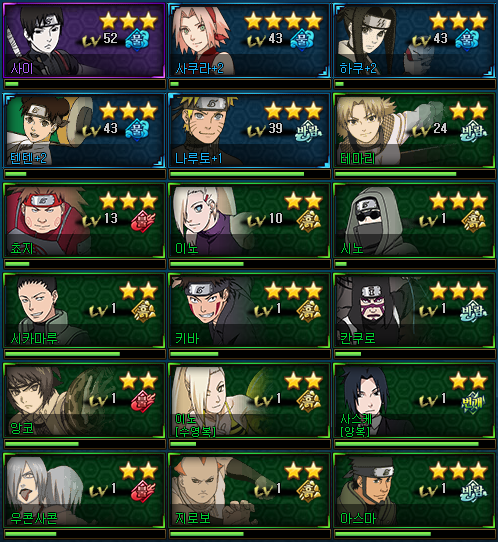498x542 pixels.
Task: Select the 칸쿠로 character card
Action: [x=414, y=310]
